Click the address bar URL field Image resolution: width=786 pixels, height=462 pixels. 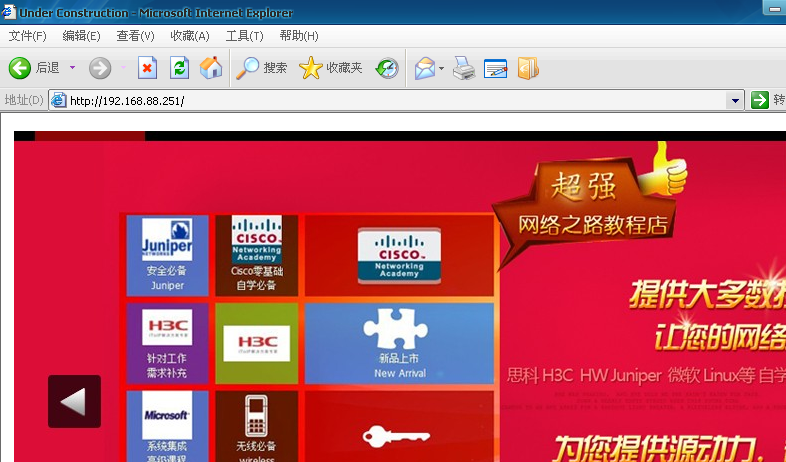click(x=396, y=101)
